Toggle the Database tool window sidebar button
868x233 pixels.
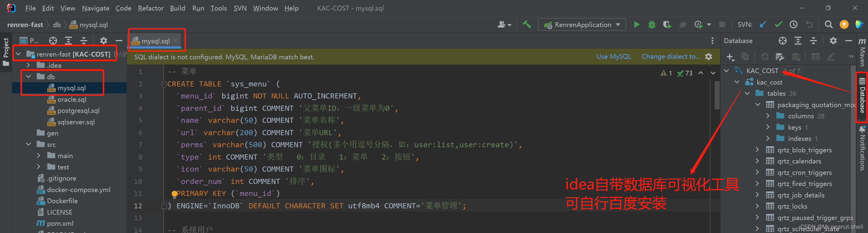(862, 96)
